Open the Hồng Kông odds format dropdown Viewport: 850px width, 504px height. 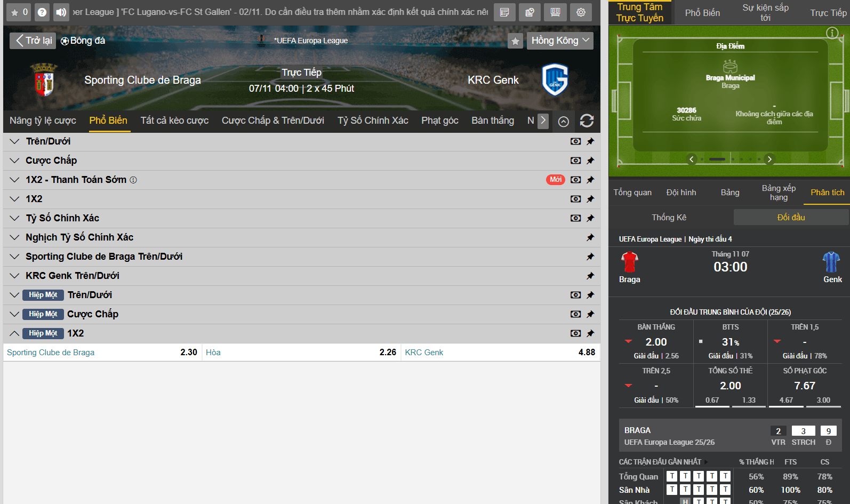[x=560, y=41]
